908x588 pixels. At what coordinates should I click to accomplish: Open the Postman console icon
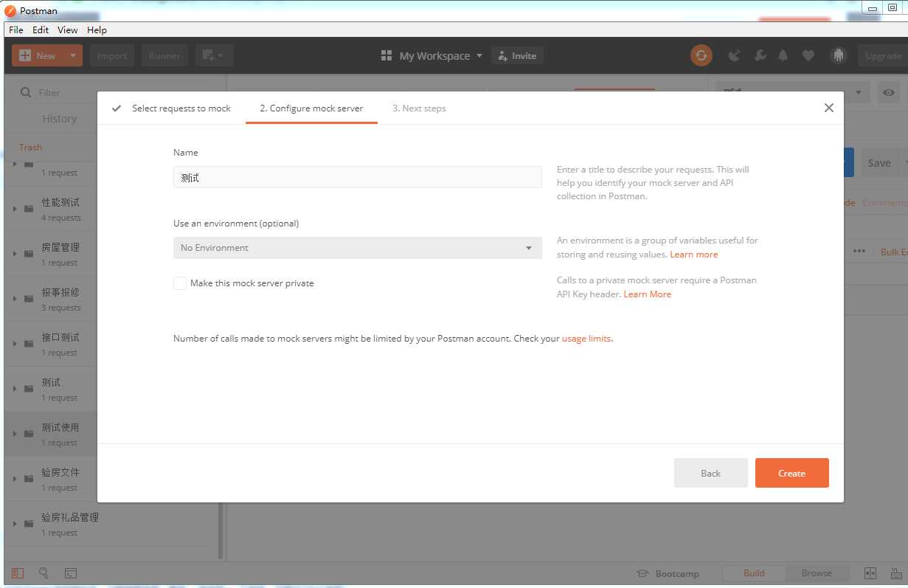[x=71, y=573]
